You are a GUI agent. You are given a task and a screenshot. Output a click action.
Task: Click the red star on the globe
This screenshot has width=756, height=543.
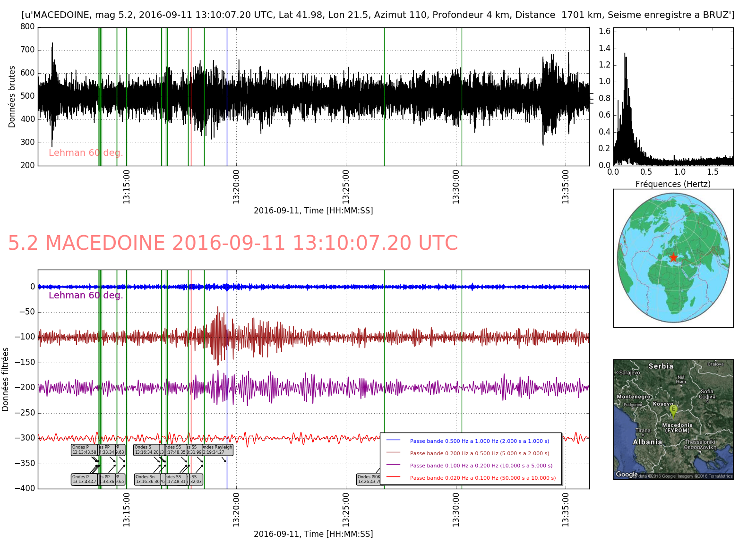coord(673,257)
